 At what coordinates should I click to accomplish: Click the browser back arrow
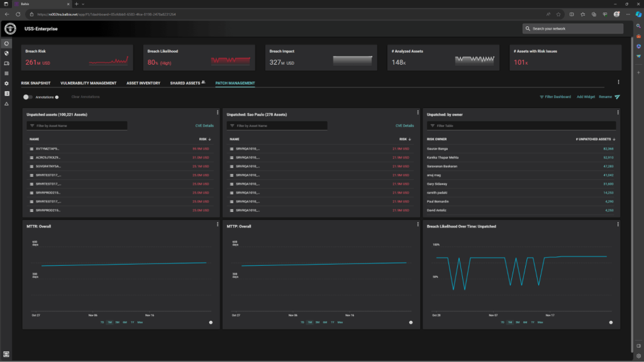click(7, 14)
